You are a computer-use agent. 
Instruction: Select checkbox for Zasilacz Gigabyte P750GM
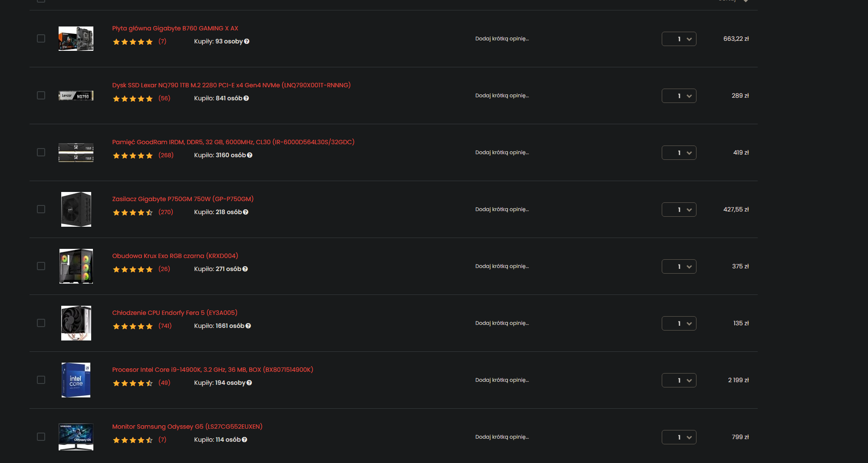point(41,209)
